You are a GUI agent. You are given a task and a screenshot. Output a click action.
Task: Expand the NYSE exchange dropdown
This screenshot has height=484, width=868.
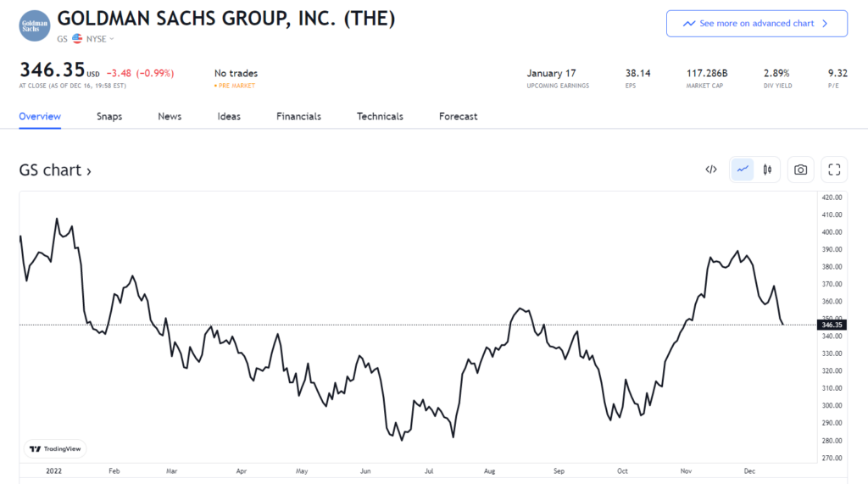coord(101,39)
